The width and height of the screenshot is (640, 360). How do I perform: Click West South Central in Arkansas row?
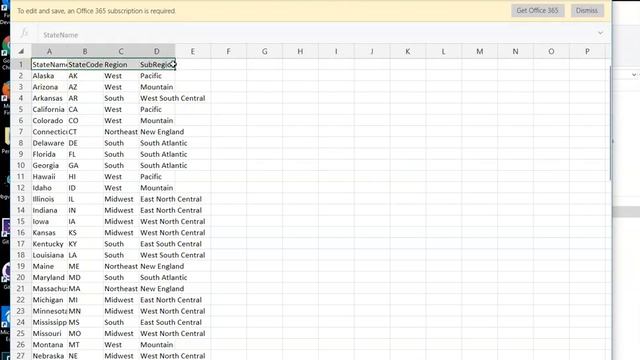[173, 98]
